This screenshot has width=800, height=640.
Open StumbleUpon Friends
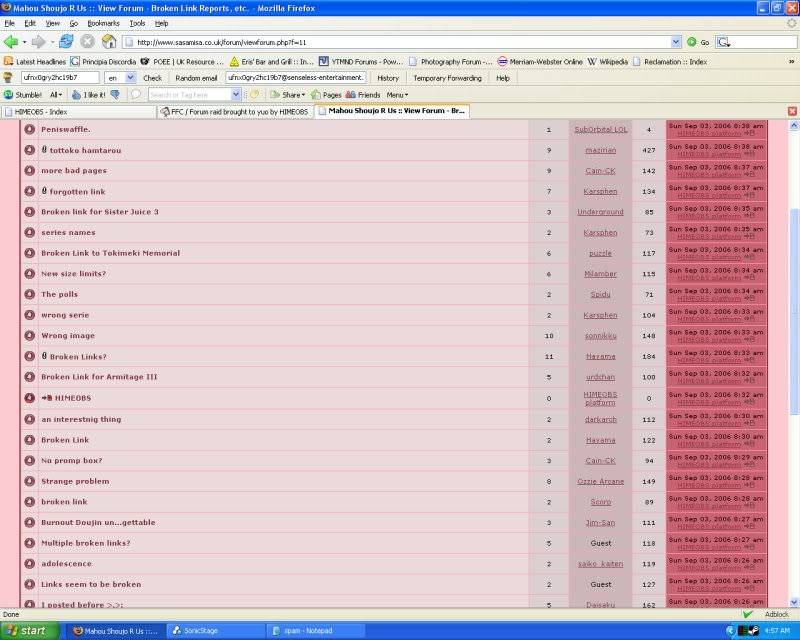tap(363, 95)
